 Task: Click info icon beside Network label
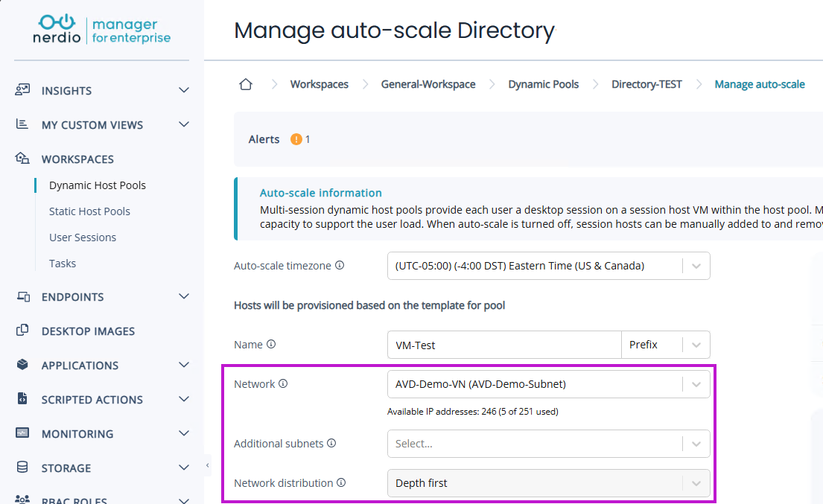pos(283,384)
